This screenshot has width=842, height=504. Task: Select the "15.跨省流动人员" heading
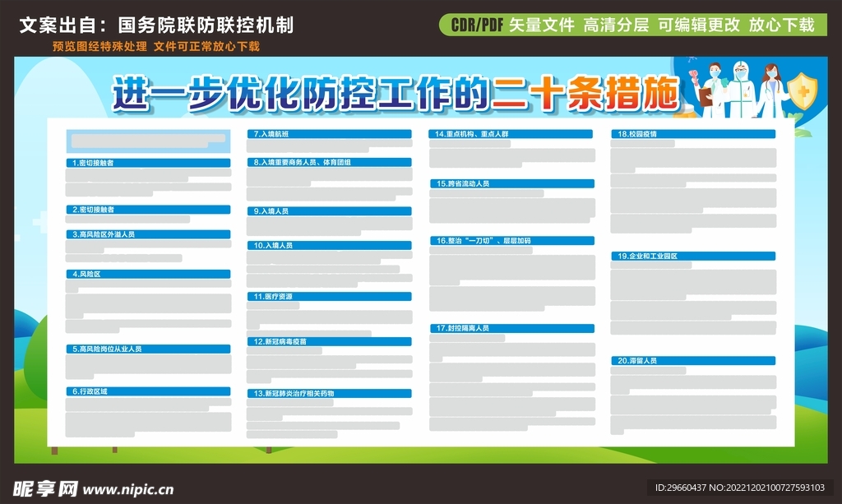(511, 183)
